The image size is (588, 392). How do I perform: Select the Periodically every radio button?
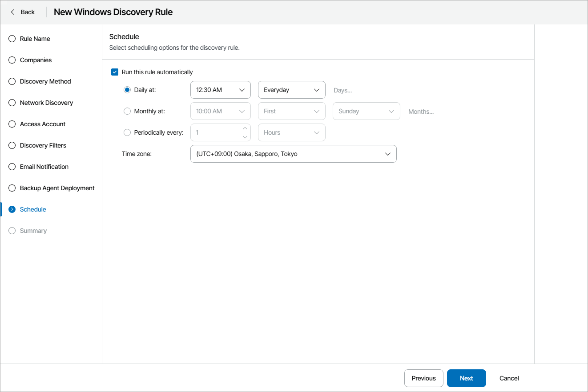coord(127,132)
